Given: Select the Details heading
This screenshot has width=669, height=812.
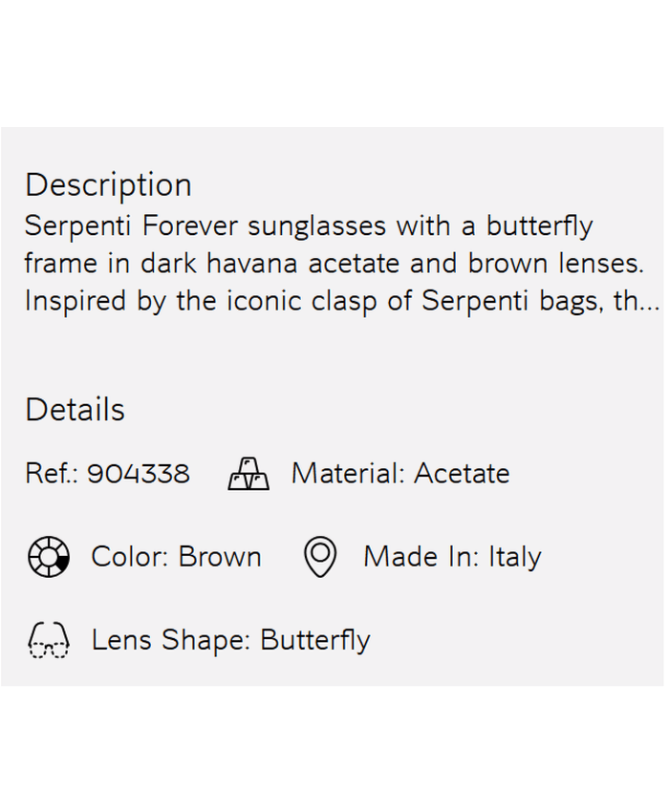Looking at the screenshot, I should tap(75, 410).
